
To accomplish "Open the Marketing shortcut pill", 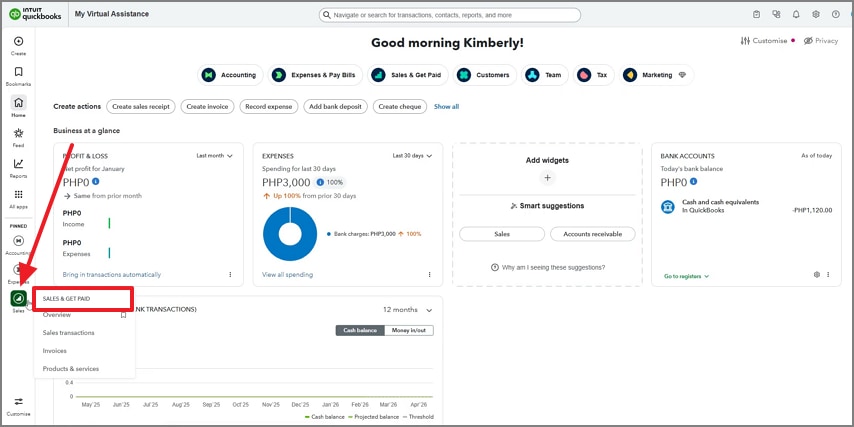I will point(656,75).
